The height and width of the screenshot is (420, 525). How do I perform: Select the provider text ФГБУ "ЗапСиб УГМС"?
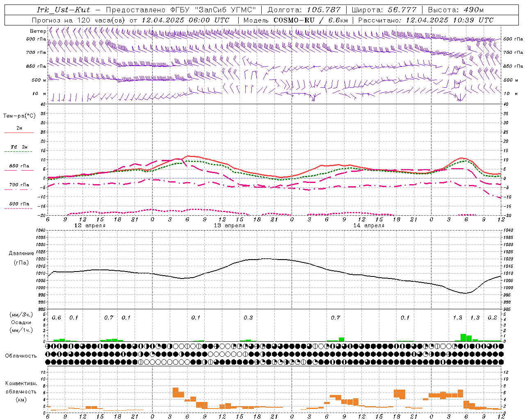212,10
